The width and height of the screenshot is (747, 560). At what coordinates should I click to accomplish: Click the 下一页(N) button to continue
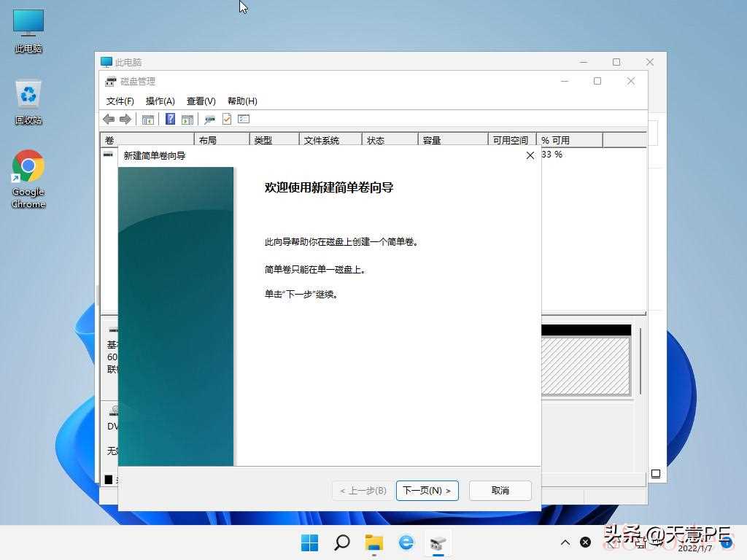(x=427, y=491)
